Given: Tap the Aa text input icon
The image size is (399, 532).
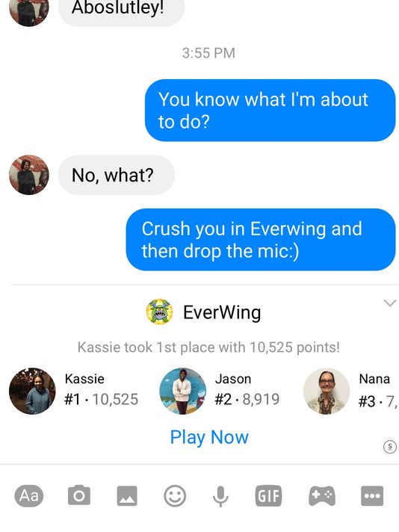Looking at the screenshot, I should 29,495.
